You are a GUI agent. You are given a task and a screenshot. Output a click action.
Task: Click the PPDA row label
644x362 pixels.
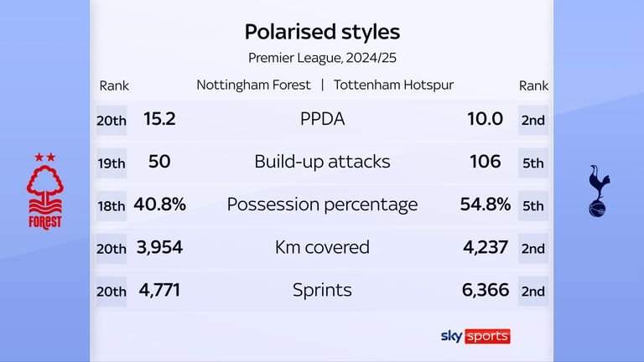click(322, 119)
